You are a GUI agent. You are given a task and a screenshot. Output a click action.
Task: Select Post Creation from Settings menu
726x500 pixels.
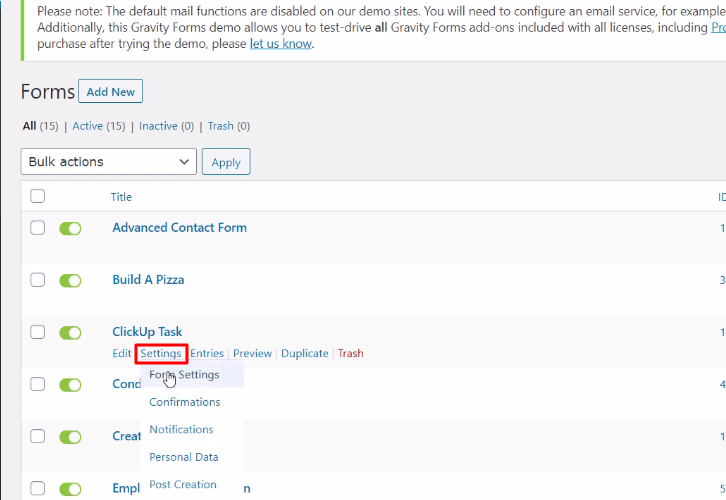(x=183, y=484)
